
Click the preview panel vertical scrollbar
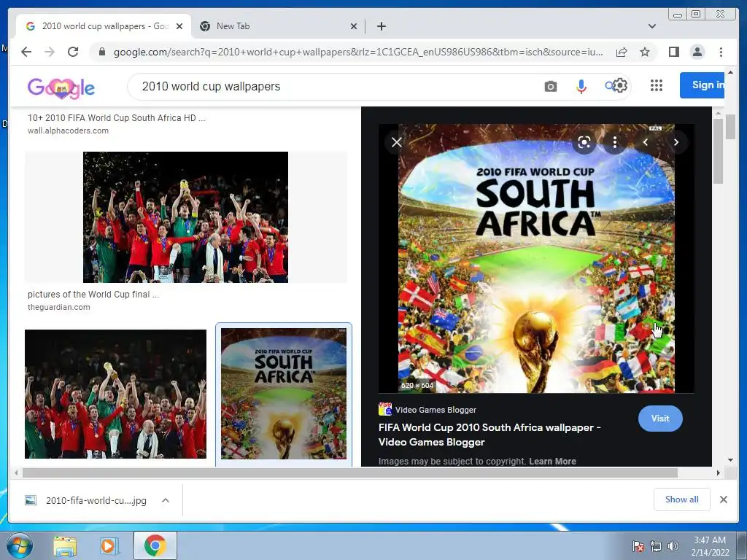(718, 150)
